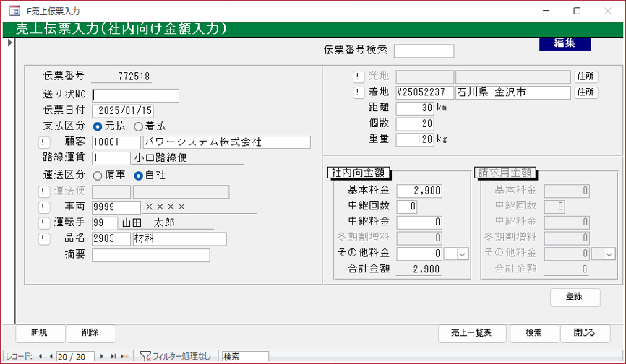Click the record number box 20 / 20
Viewport: 626px width, 364px height.
(75, 357)
